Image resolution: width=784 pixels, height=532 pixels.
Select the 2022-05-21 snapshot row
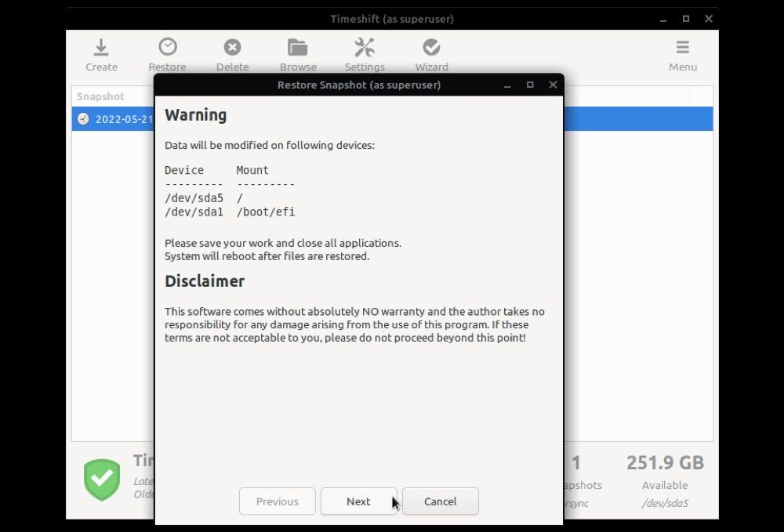[x=392, y=119]
